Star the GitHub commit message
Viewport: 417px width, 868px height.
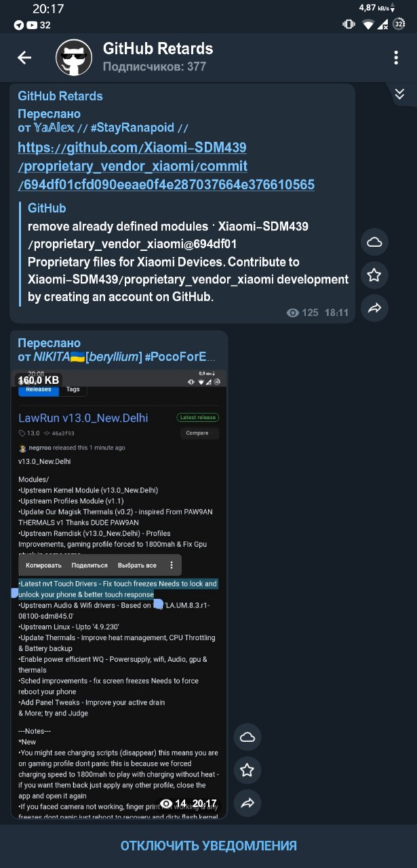coord(374,275)
